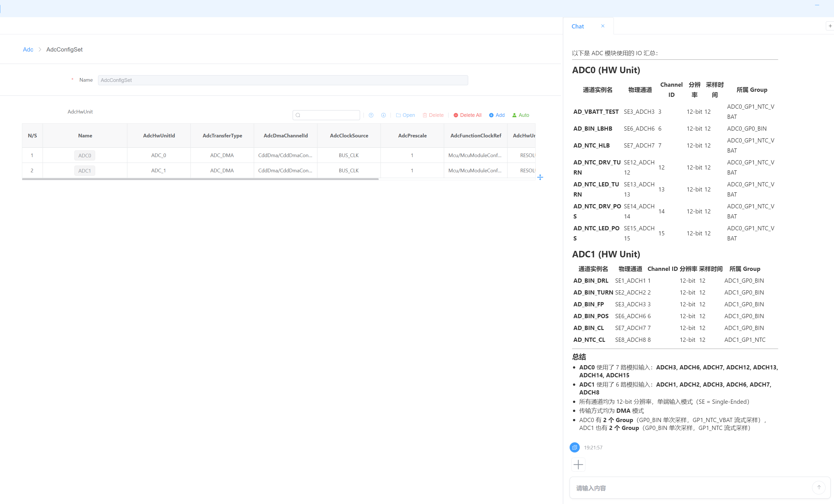Viewport: 834px width, 504px height.
Task: Click AD_NTC_CL in the chat table
Action: (589, 340)
